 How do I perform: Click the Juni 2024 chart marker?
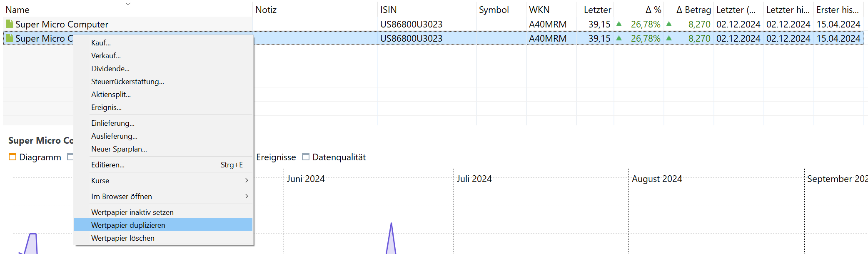306,179
